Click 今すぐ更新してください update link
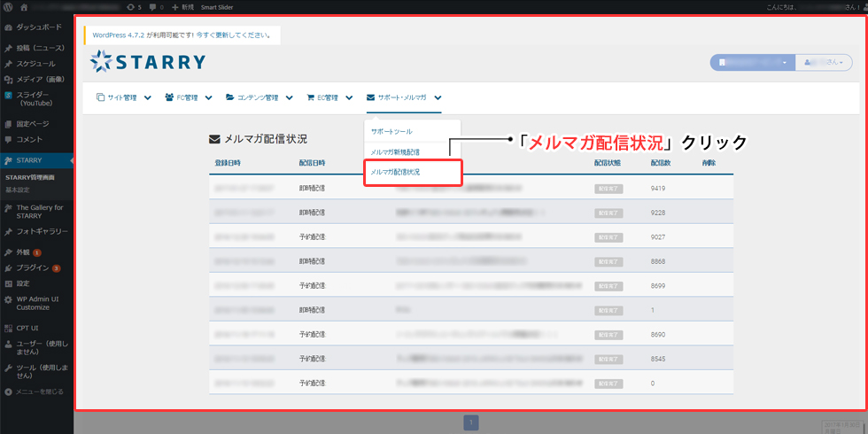The width and height of the screenshot is (868, 434). [233, 35]
